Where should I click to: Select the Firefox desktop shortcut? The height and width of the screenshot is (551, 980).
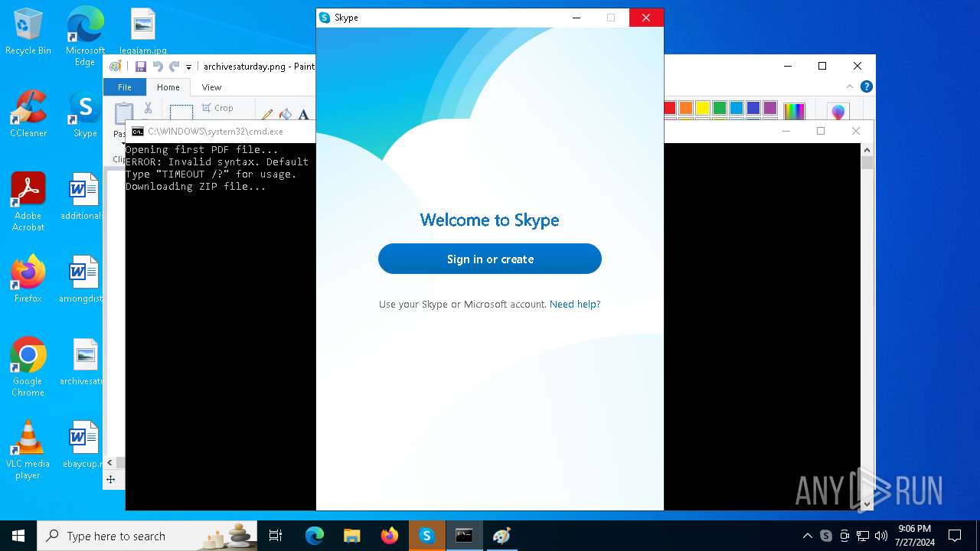click(28, 279)
